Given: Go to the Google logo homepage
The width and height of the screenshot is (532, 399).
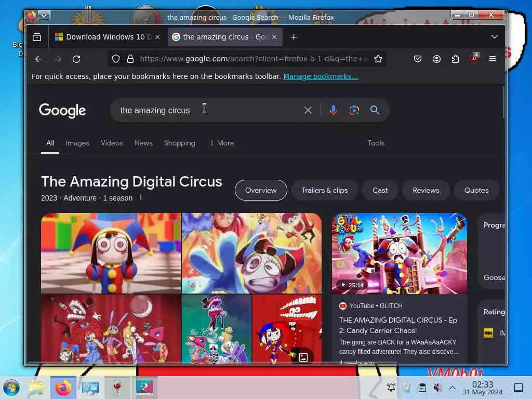Looking at the screenshot, I should 62,110.
